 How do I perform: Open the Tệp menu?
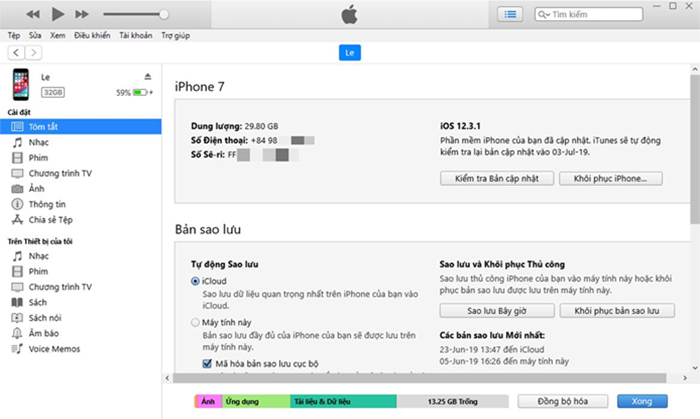14,35
